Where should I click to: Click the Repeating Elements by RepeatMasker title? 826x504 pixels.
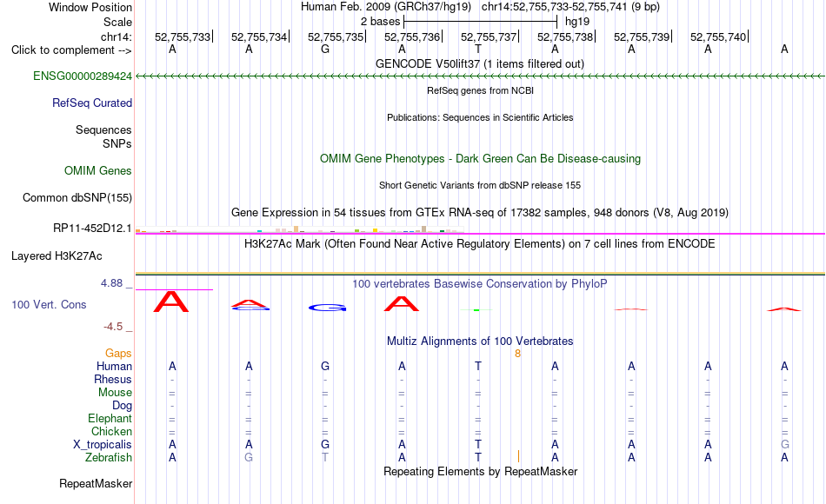click(x=480, y=471)
